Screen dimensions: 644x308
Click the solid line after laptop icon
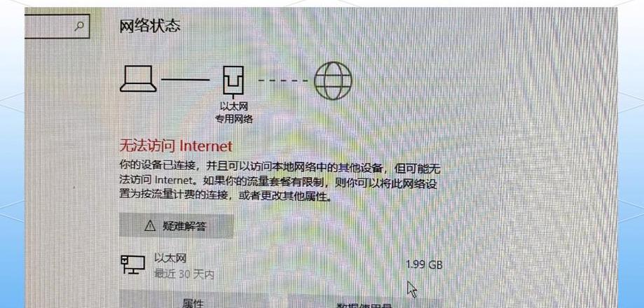186,80
